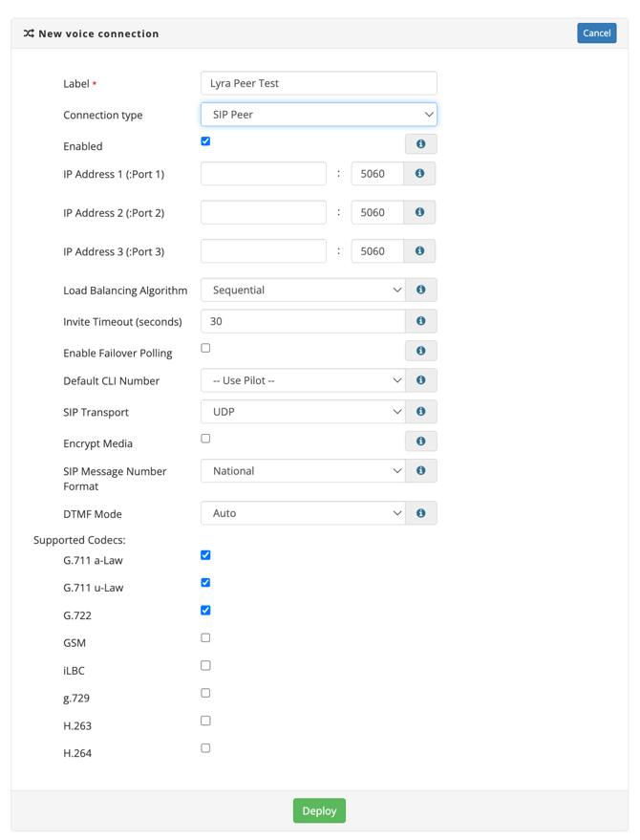Viewport: 640px width, 840px height.
Task: Click info icon next to DTMF Mode
Action: pos(420,513)
